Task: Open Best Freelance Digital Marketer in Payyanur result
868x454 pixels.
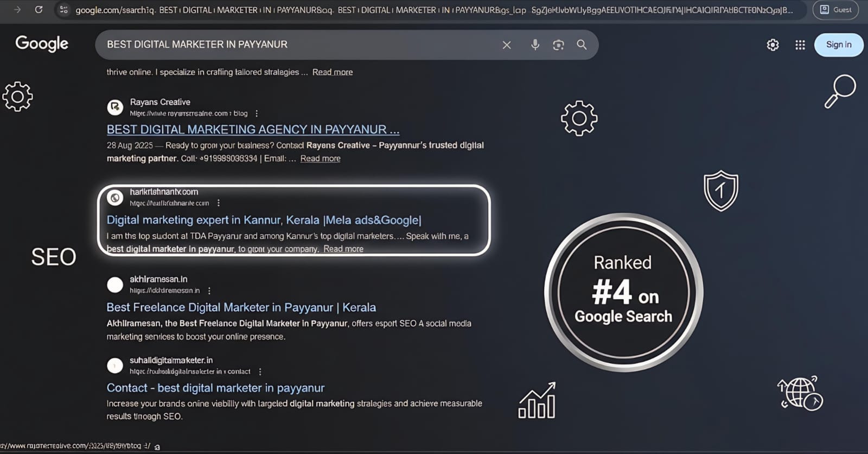Action: coord(241,307)
